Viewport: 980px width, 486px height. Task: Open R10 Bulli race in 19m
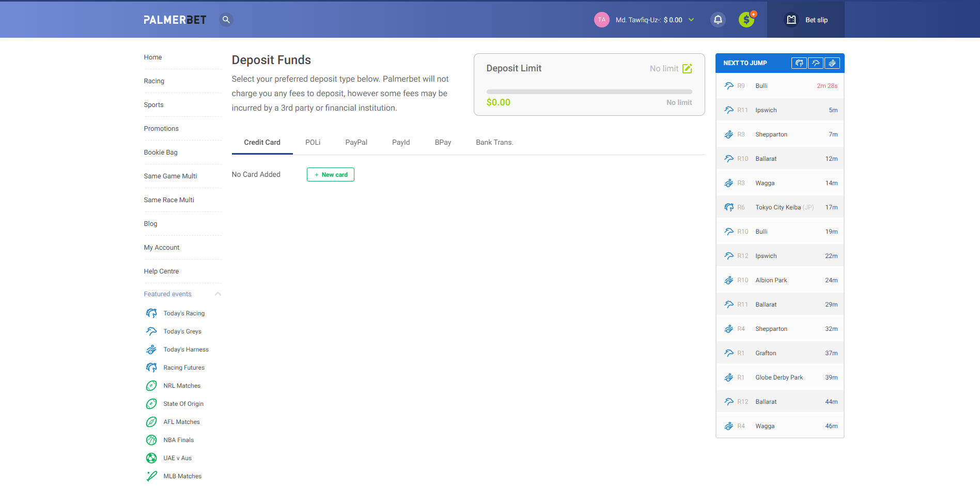780,232
